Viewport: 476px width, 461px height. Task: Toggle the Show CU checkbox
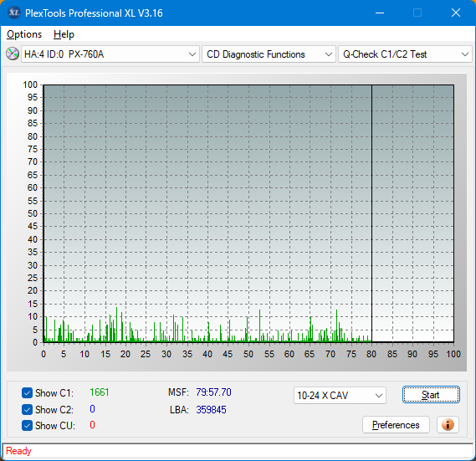pos(27,426)
